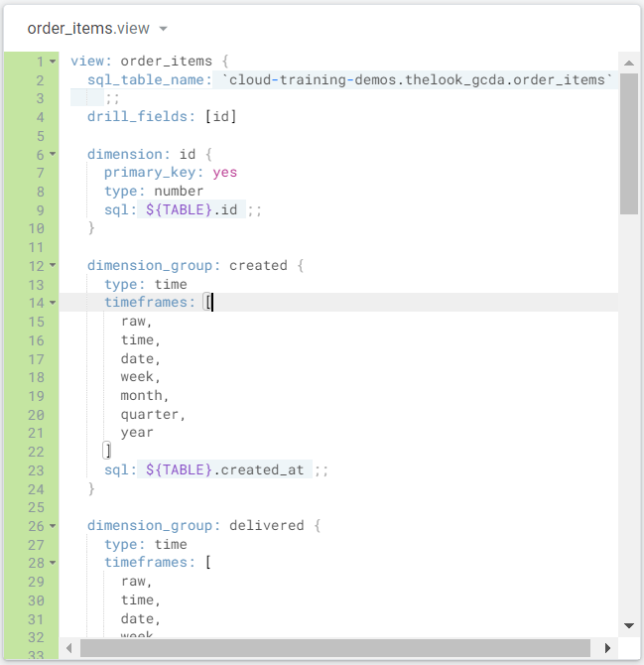Screen dimensions: 644x665
Task: Open the order_items.view file dropdown arrow
Action: pos(164,29)
